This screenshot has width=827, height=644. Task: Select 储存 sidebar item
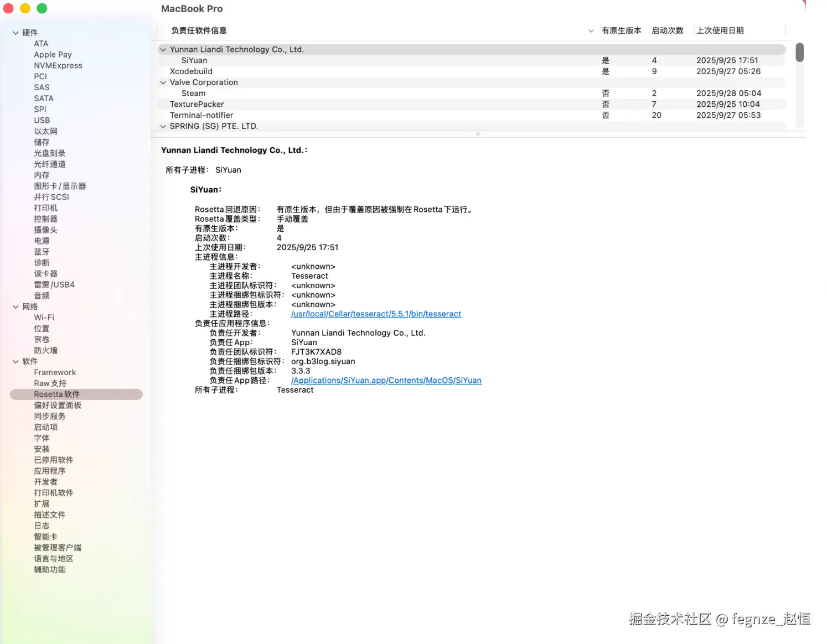pos(42,142)
